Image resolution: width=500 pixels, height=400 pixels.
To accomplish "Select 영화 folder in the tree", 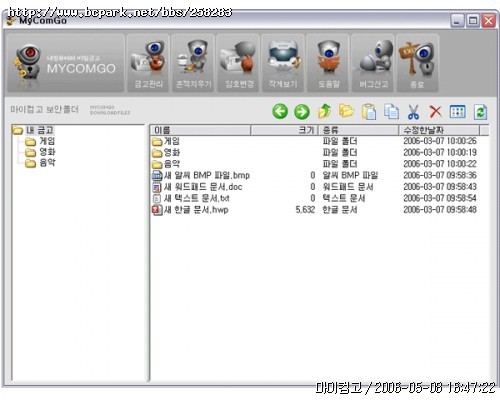I will click(x=47, y=152).
